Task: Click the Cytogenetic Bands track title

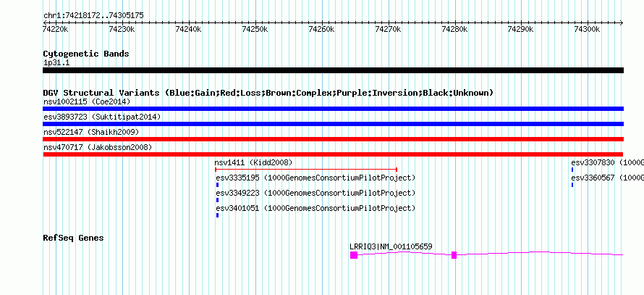Action: [x=86, y=54]
